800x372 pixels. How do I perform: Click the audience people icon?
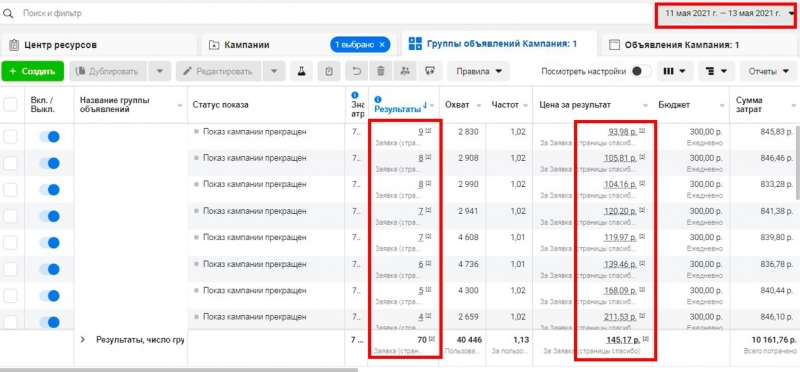click(x=405, y=71)
